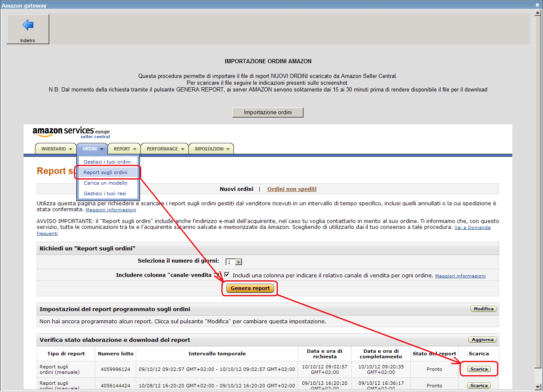This screenshot has width=543, height=392.
Task: Click the Genera report button
Action: (x=250, y=288)
